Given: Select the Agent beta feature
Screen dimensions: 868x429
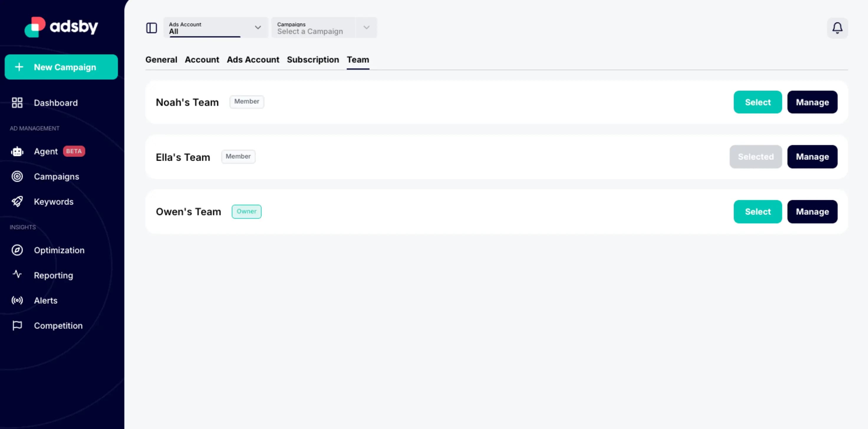Looking at the screenshot, I should [x=45, y=151].
